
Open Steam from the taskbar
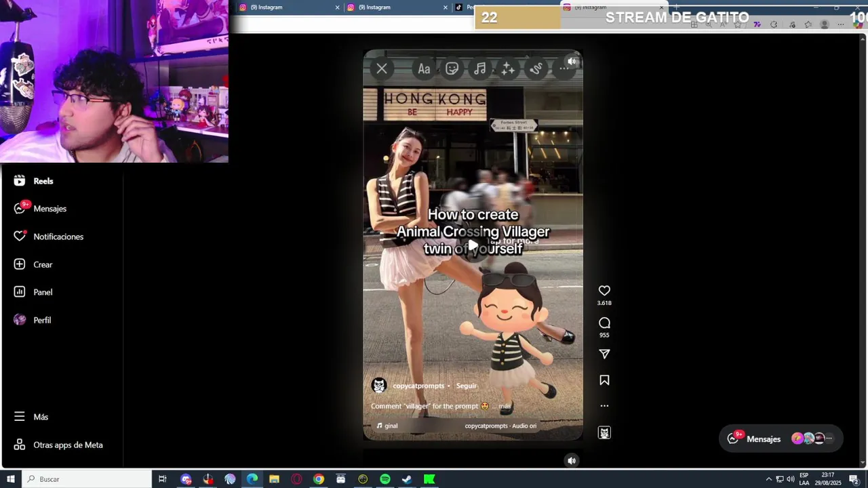tap(407, 479)
